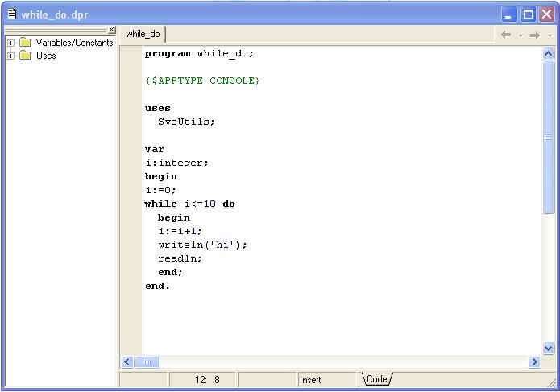Close the while_do.dpr window
The image size is (560, 392).
pos(547,14)
